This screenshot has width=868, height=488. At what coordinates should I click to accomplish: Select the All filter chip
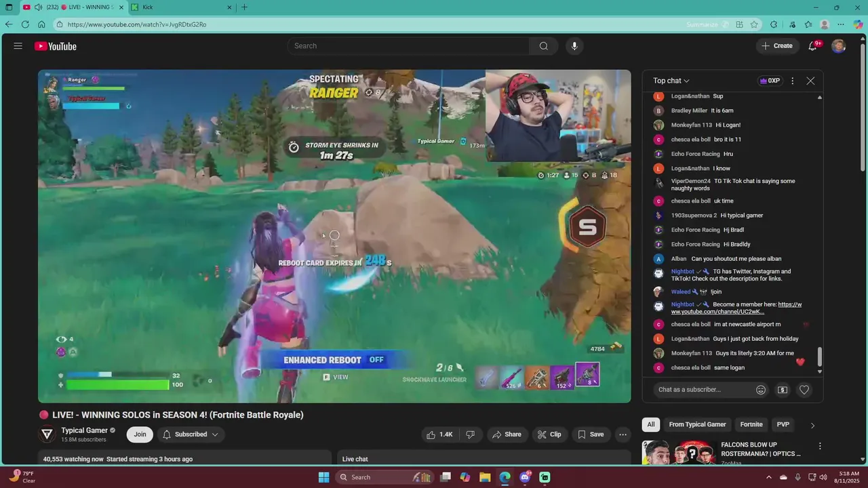(x=651, y=425)
